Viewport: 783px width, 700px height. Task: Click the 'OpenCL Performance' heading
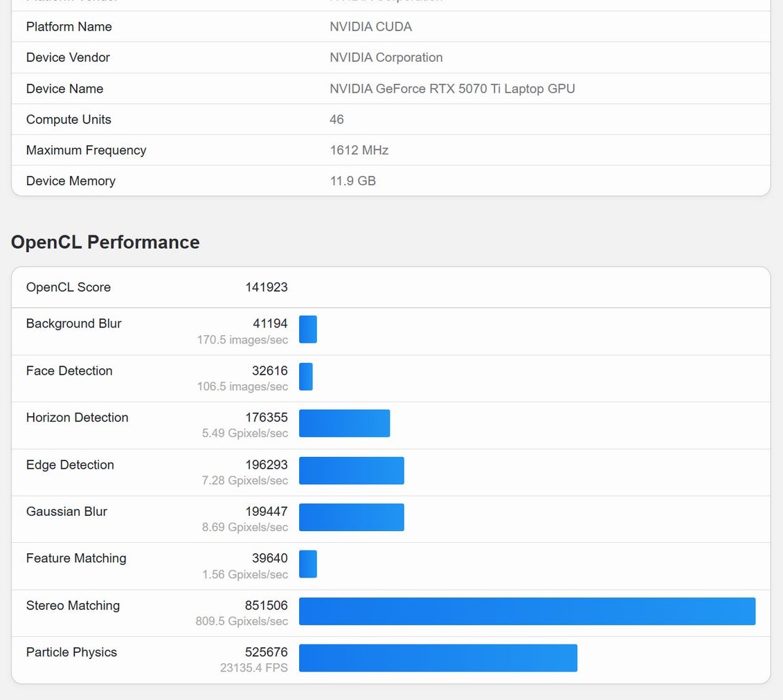point(105,242)
